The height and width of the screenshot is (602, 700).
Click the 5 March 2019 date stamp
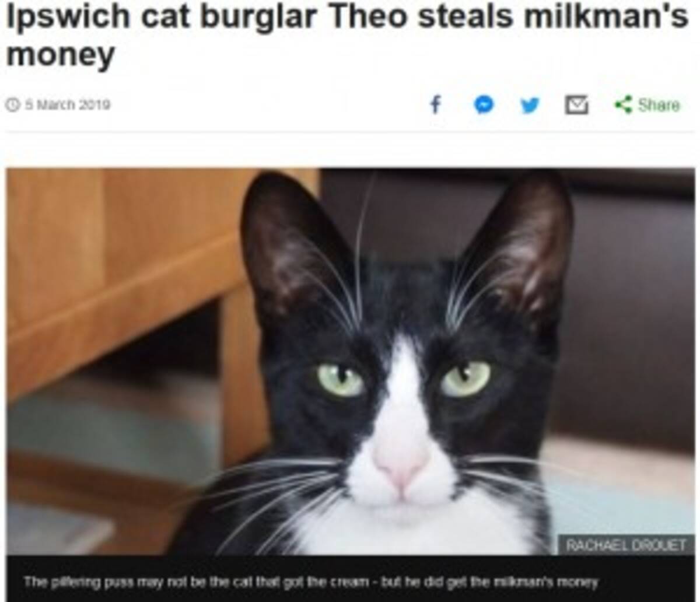[65, 105]
